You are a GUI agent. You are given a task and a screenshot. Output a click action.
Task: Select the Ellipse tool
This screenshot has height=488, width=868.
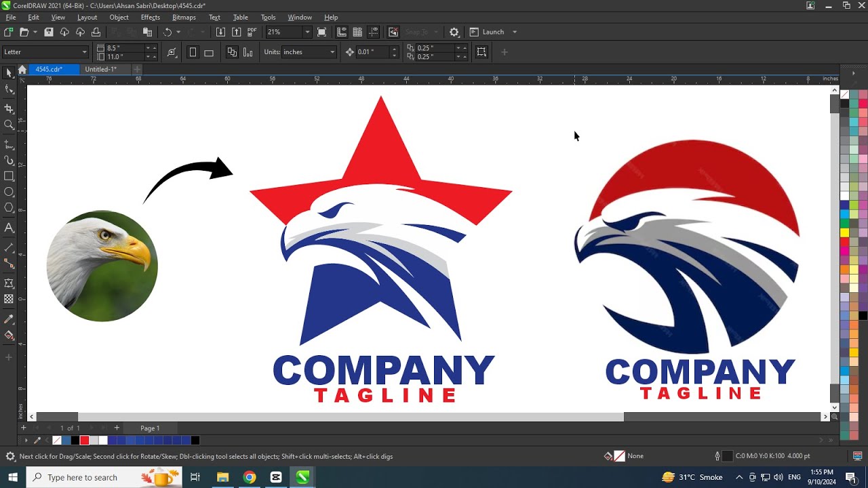9,192
